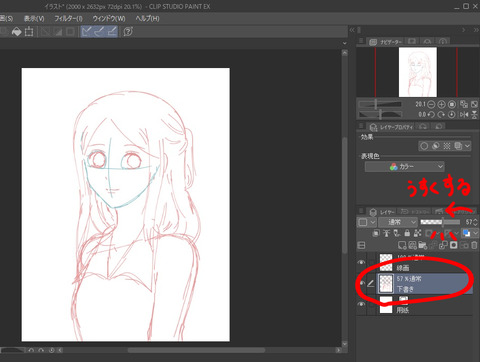Click rotate right icon in Navigator
This screenshot has width=480, height=362.
tap(441, 115)
